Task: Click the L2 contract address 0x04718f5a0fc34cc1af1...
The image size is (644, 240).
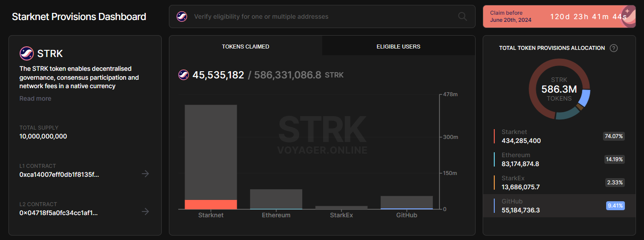Action: 59,212
